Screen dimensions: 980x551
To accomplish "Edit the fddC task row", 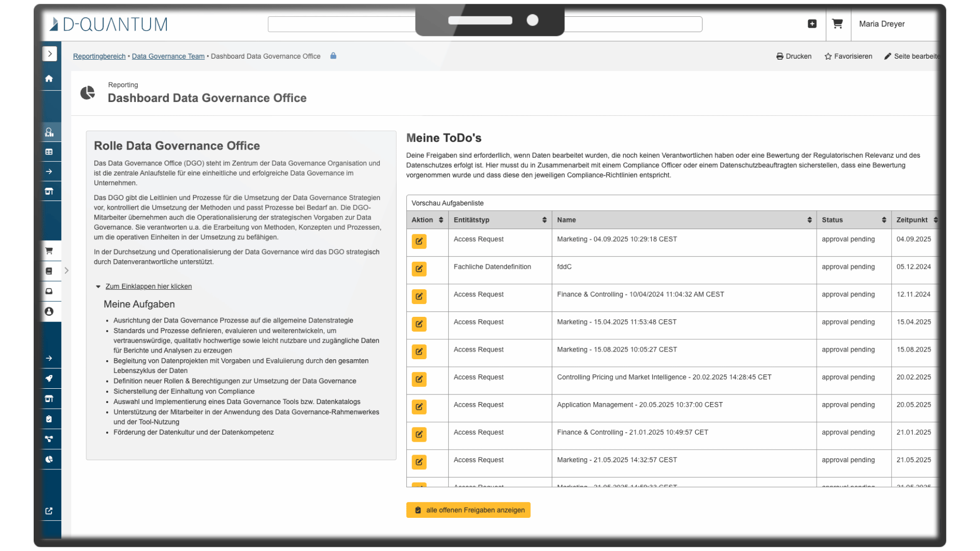I will pos(419,269).
